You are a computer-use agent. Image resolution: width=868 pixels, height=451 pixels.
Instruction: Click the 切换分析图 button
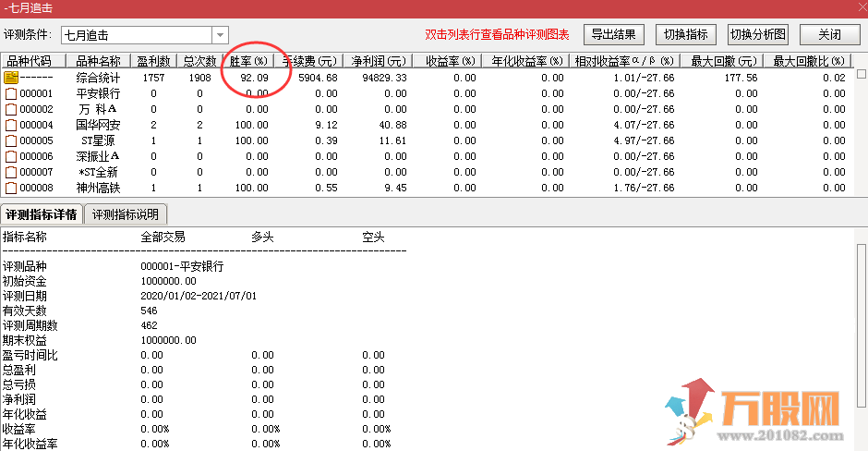[758, 34]
